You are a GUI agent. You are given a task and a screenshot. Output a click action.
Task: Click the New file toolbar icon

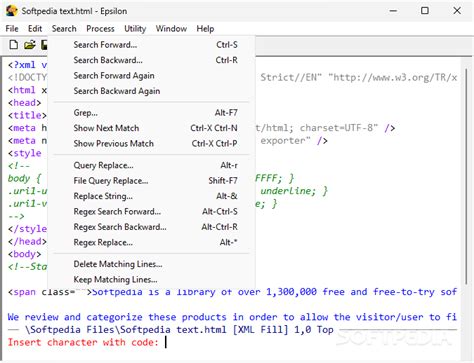pos(14,45)
